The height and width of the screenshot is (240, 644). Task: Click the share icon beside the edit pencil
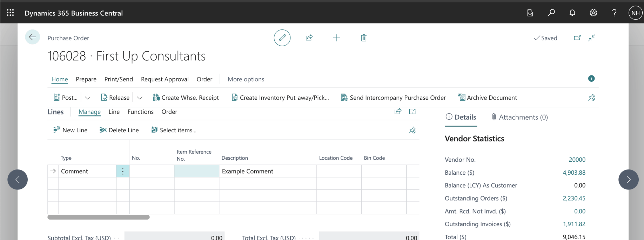pyautogui.click(x=309, y=38)
